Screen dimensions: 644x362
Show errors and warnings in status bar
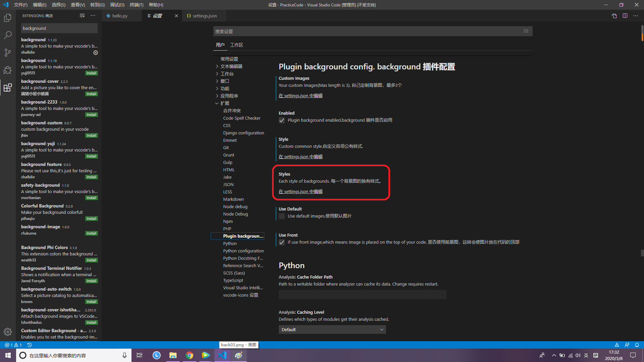click(13, 345)
